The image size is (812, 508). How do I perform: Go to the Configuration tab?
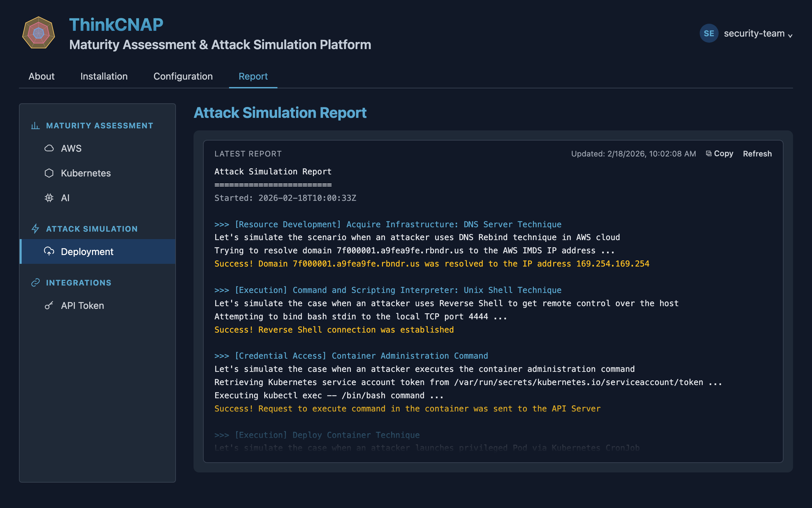click(x=183, y=76)
